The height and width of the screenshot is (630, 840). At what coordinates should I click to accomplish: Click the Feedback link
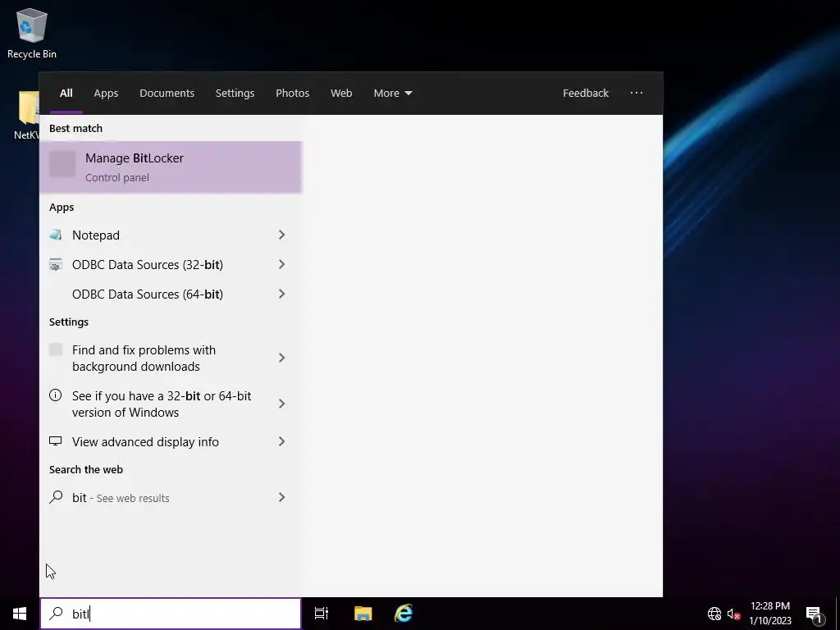pos(586,94)
